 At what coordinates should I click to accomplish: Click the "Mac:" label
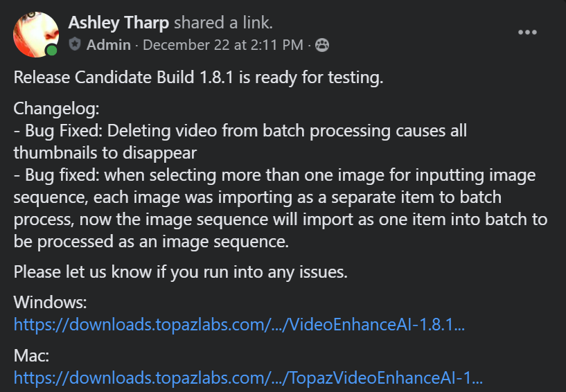31,356
